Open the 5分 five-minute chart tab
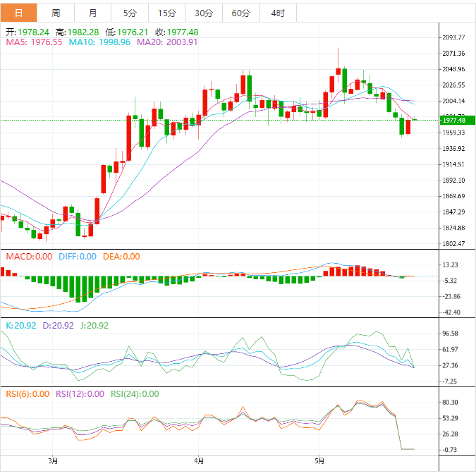476x476 pixels. pos(130,13)
